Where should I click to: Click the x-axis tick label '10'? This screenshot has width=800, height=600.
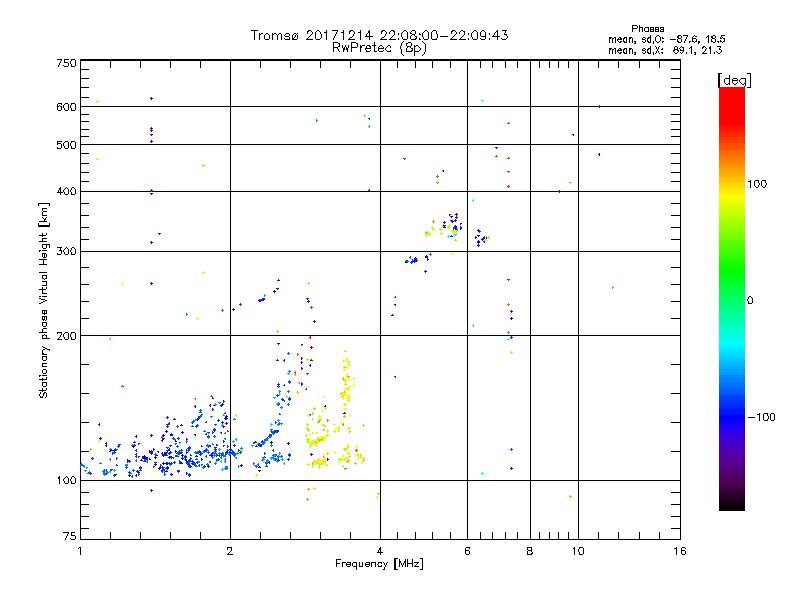[578, 551]
